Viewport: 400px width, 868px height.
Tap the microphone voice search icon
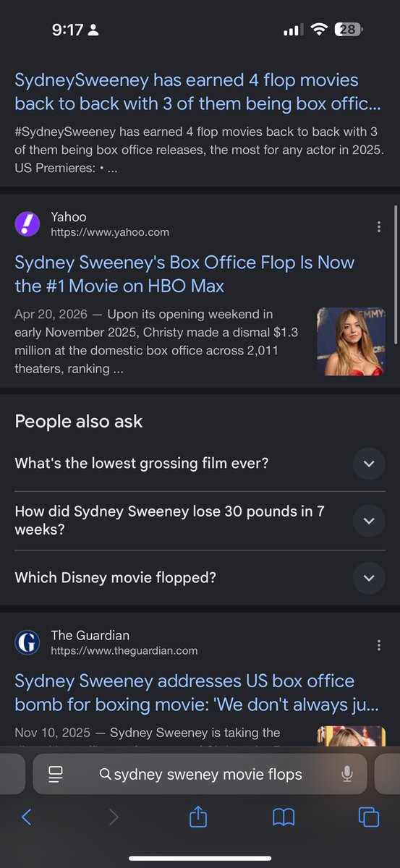346,775
